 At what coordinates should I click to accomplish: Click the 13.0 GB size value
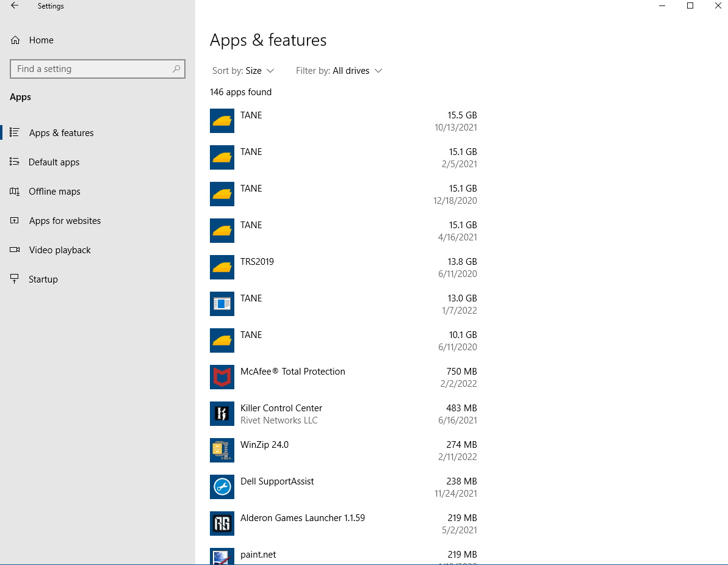(x=462, y=298)
